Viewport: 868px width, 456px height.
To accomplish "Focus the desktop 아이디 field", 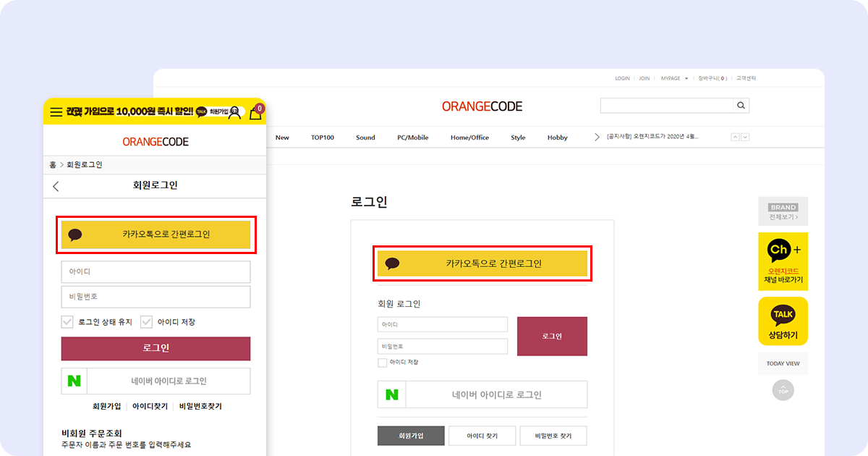I will (443, 324).
